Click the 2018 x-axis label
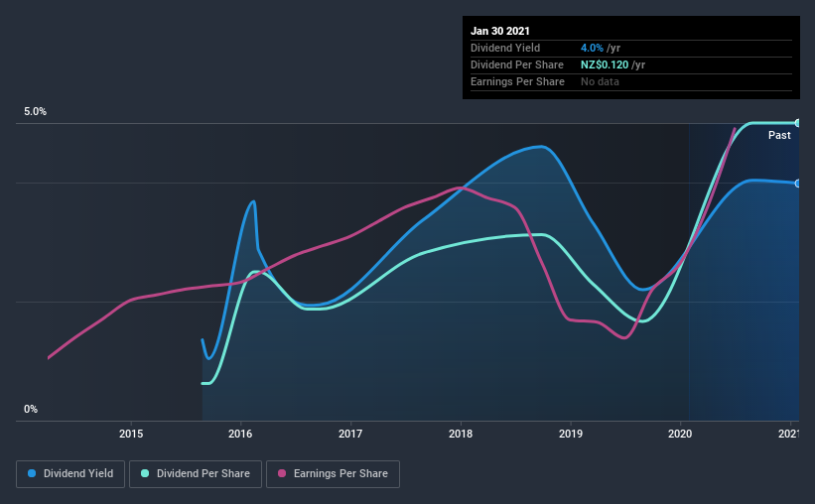Screen dimensions: 815x504 (x=461, y=434)
